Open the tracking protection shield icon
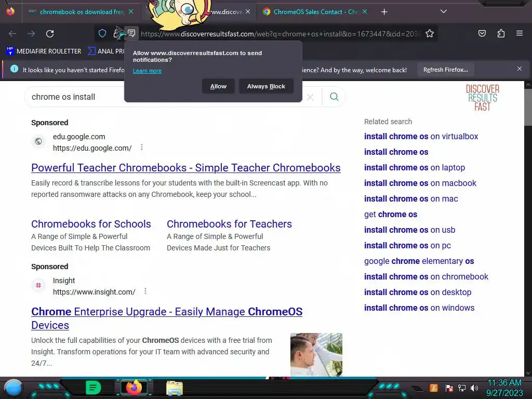This screenshot has height=399, width=532. pyautogui.click(x=102, y=33)
